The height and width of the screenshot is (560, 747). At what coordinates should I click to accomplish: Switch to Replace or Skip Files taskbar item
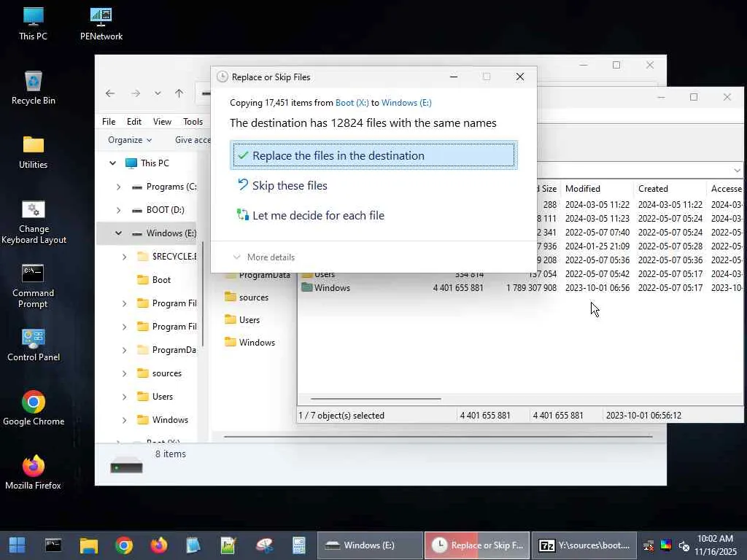tap(477, 545)
